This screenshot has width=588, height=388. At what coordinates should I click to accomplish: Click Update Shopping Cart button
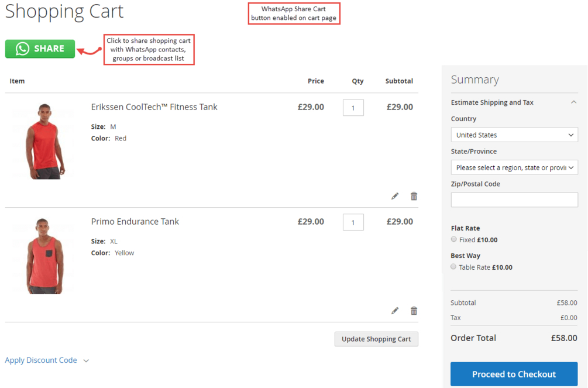point(376,339)
